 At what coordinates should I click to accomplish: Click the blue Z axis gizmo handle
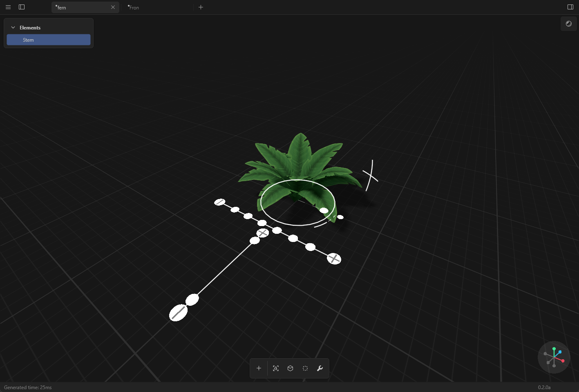click(x=560, y=352)
